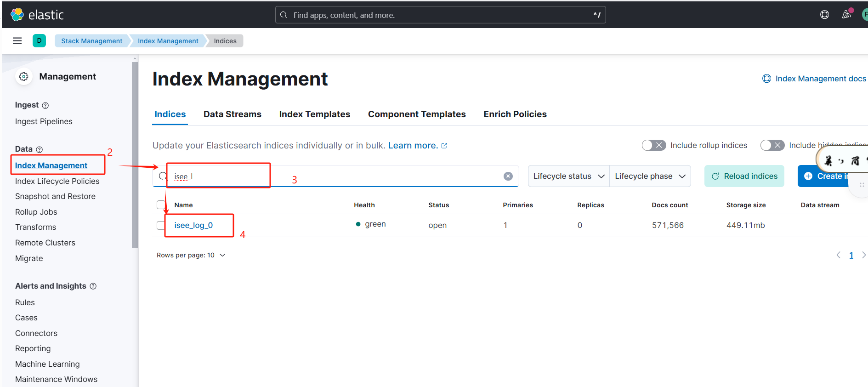
Task: Check the isee_log_0 row checkbox
Action: click(161, 225)
